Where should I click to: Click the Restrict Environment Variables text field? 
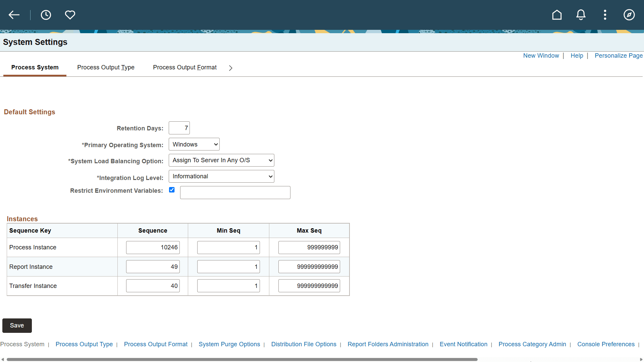click(235, 193)
